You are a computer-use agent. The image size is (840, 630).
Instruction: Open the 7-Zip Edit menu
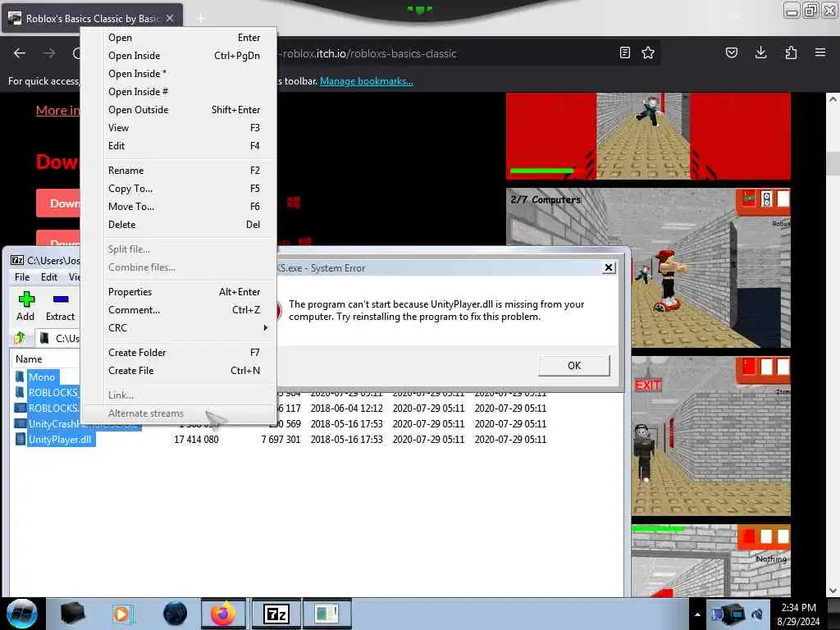tap(49, 277)
